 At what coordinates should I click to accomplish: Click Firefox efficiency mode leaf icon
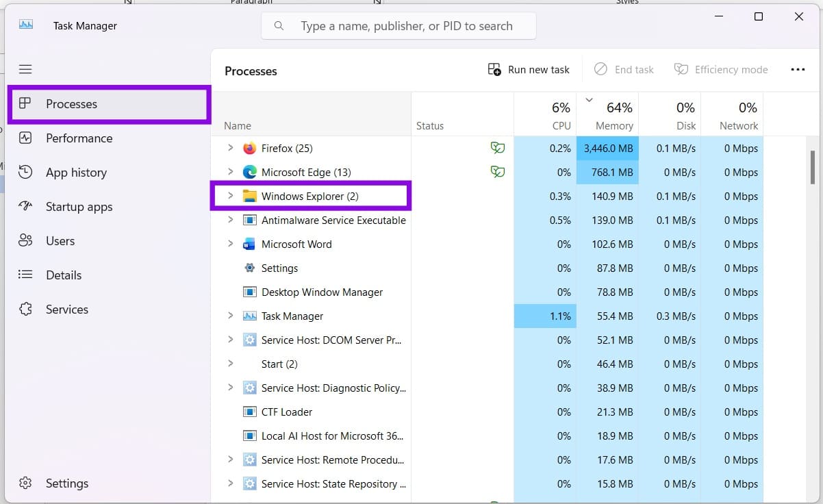tap(498, 148)
